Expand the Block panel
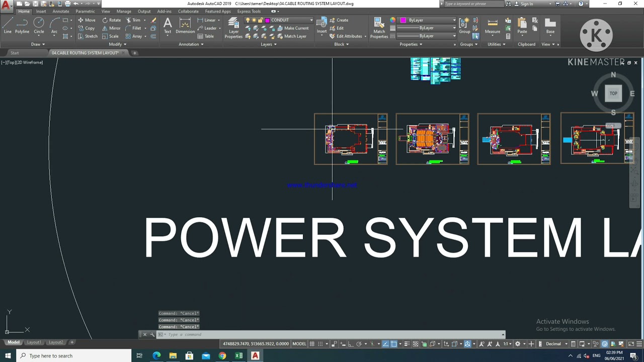 click(x=342, y=44)
